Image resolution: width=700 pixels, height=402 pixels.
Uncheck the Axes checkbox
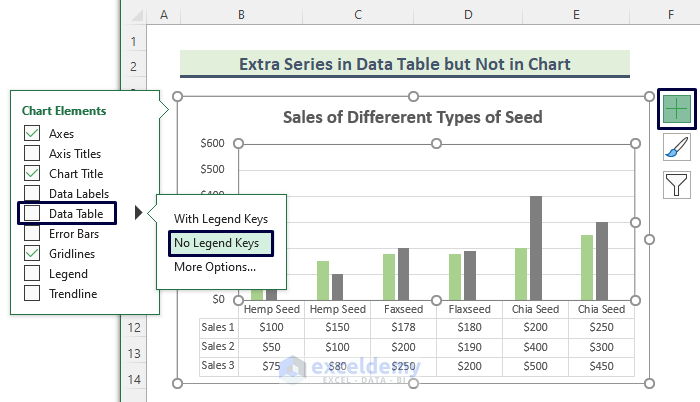pos(32,134)
